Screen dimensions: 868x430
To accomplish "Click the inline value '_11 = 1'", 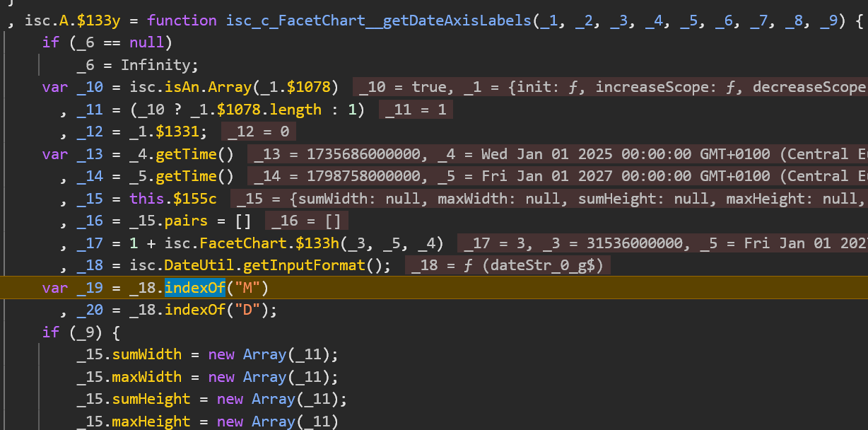I will point(416,110).
